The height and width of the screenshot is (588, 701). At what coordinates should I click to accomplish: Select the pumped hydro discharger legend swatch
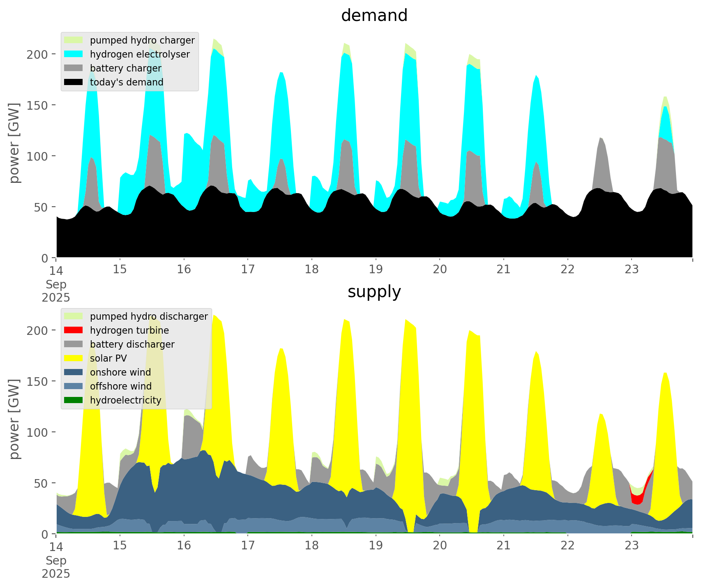(x=74, y=316)
